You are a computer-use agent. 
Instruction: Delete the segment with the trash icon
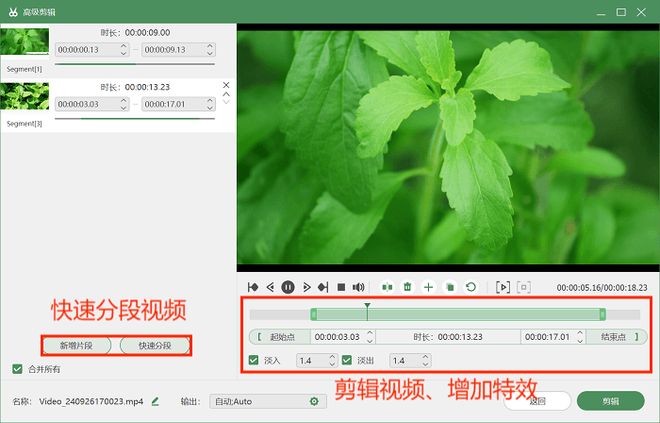point(407,287)
